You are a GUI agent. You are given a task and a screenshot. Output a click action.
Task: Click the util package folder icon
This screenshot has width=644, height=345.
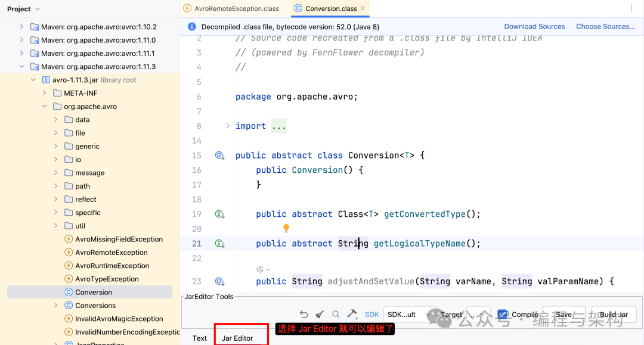pyautogui.click(x=69, y=226)
